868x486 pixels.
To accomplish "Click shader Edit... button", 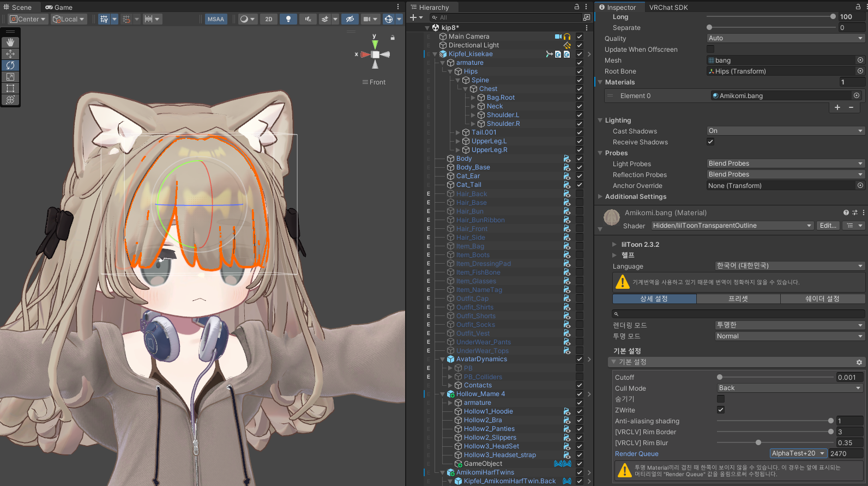I will click(x=828, y=226).
